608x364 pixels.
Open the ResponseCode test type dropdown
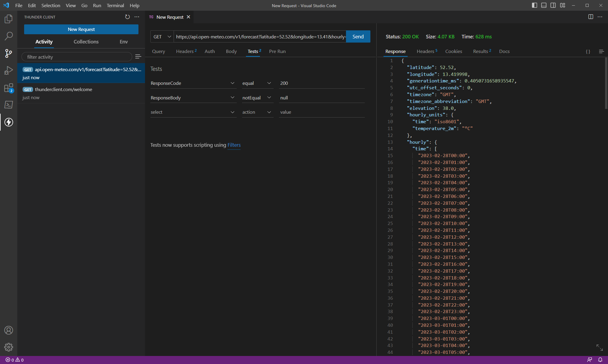pyautogui.click(x=193, y=83)
